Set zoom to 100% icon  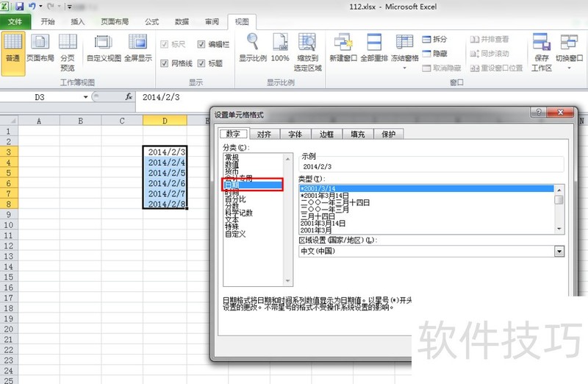click(x=280, y=48)
